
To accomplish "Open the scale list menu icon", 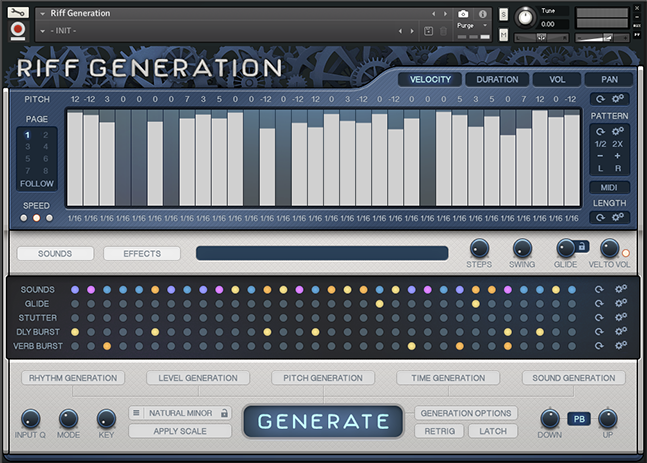I will [x=136, y=413].
